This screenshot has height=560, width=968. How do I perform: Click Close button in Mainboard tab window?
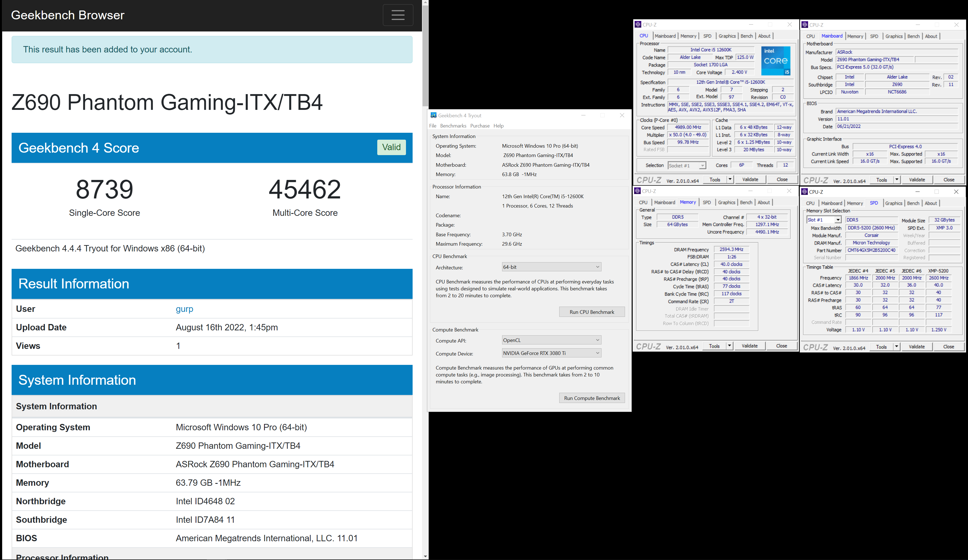pyautogui.click(x=948, y=180)
